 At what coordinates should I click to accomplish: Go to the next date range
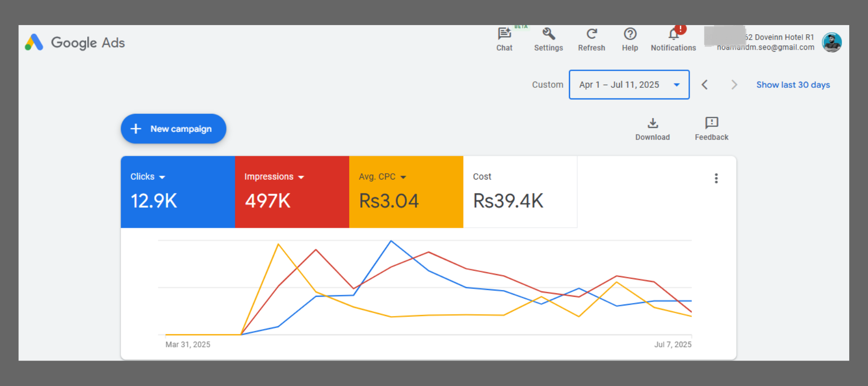734,85
